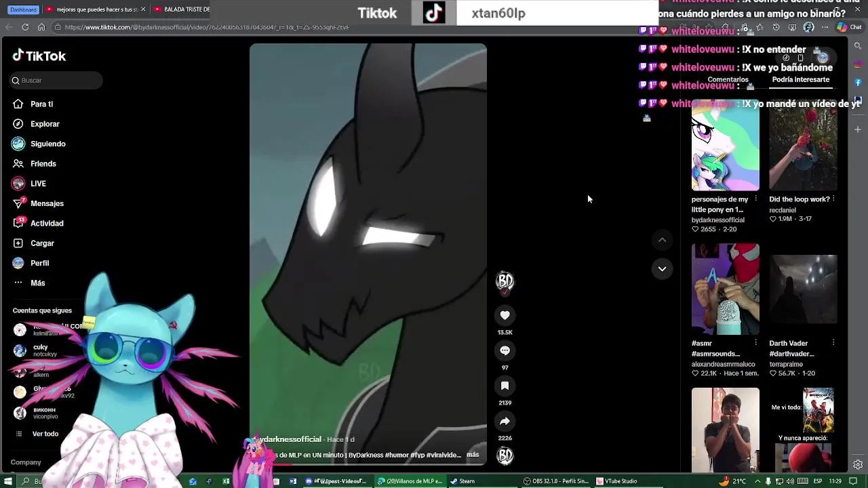Open comments via the speech bubble icon
Screen dimensions: 868x488
tap(505, 350)
